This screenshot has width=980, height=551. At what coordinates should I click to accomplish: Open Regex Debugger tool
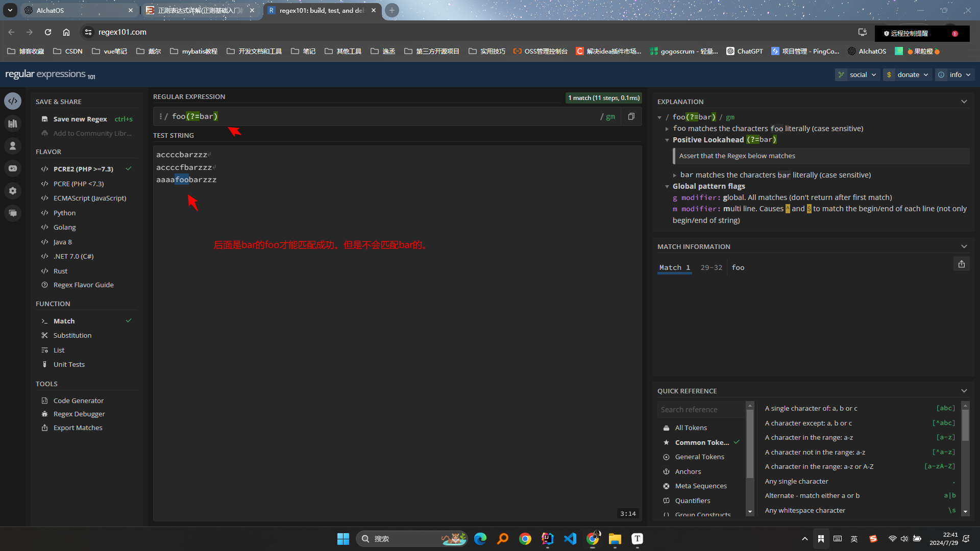(x=79, y=414)
